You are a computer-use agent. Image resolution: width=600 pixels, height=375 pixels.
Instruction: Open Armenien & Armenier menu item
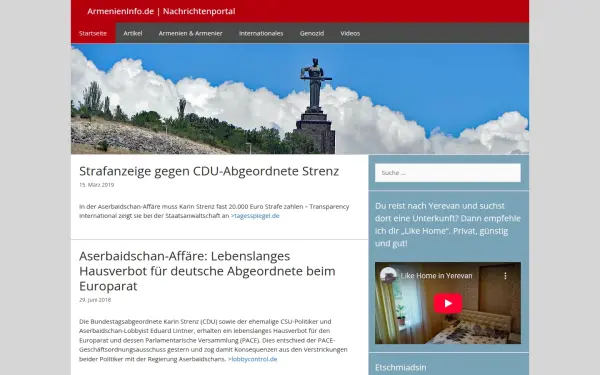190,33
